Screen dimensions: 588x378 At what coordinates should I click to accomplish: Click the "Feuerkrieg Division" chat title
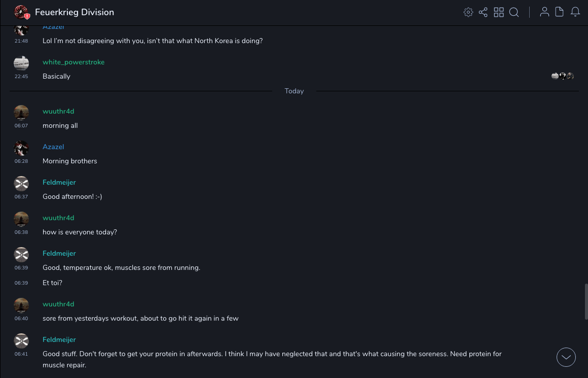coord(75,12)
